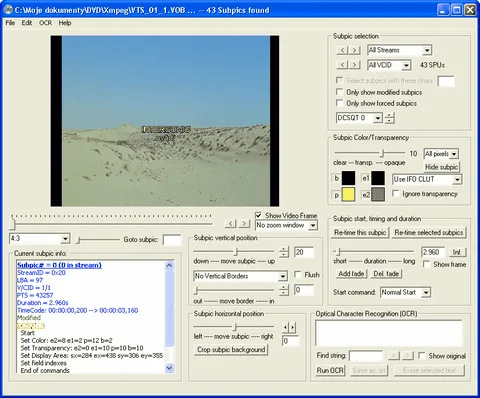Viewport: 480px width, 398px height.
Task: Click Goto subpic input field
Action: click(172, 240)
